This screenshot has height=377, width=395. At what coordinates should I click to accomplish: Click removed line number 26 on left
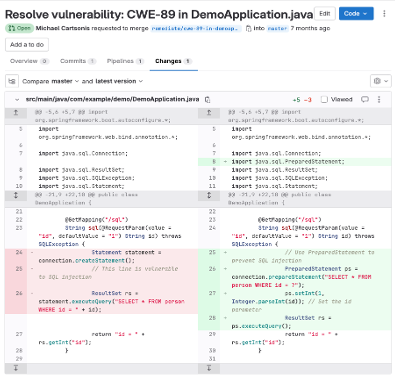[x=19, y=293]
